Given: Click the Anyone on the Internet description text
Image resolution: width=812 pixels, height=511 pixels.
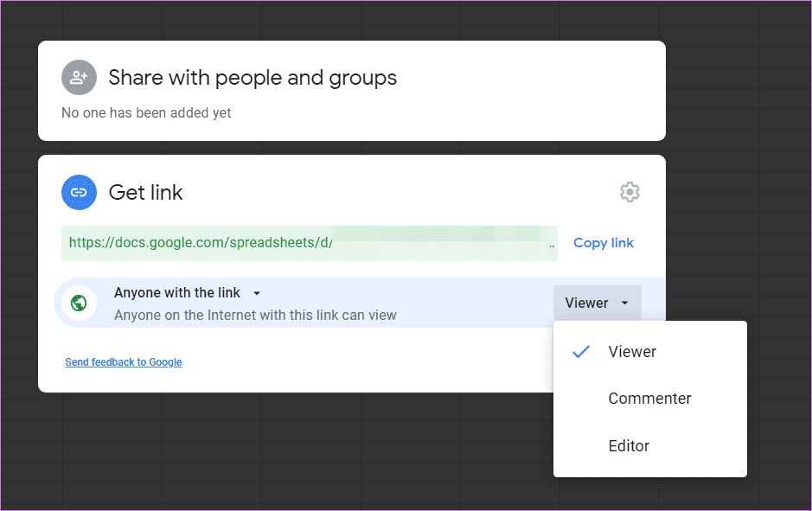Looking at the screenshot, I should [x=255, y=316].
